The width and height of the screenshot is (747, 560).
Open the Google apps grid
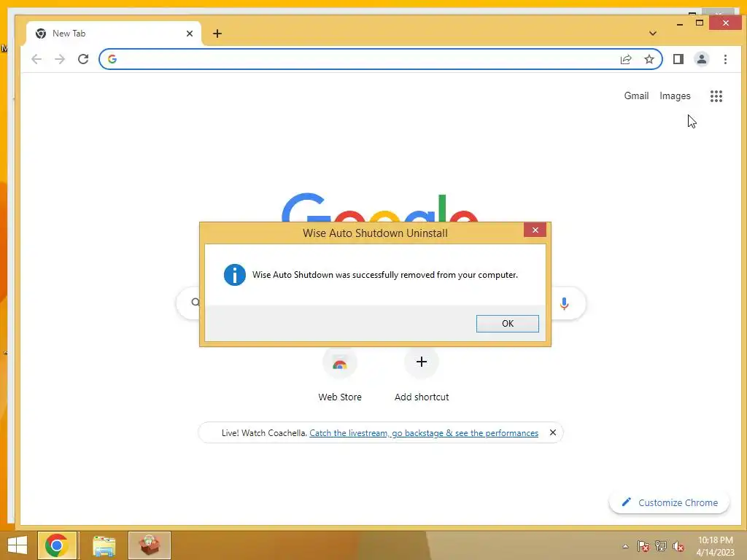pos(716,96)
